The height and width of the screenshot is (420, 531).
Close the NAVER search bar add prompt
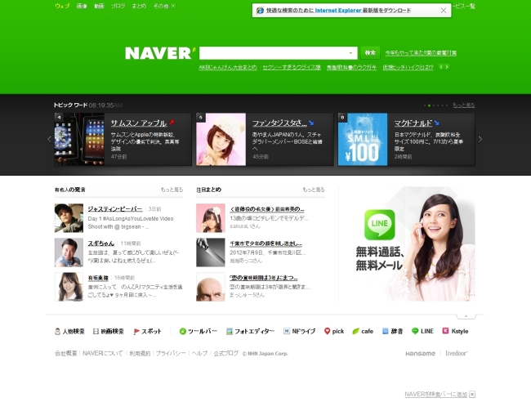tap(472, 394)
